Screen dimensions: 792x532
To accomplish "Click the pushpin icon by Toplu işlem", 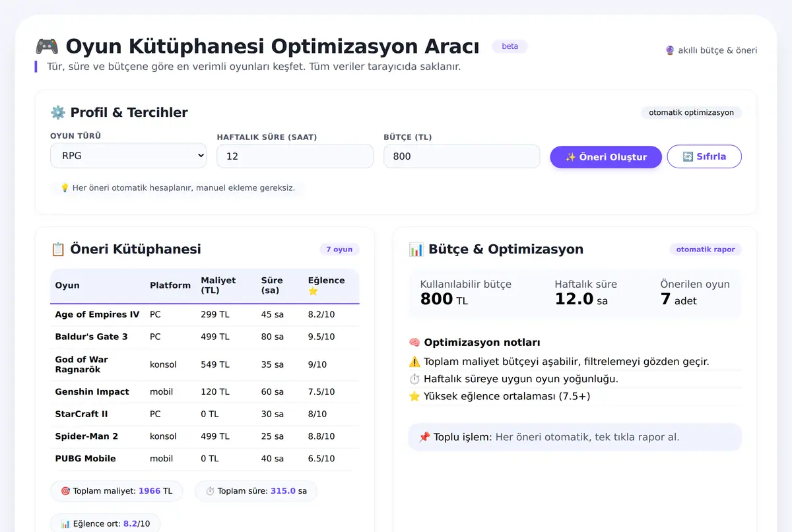I will click(x=424, y=437).
